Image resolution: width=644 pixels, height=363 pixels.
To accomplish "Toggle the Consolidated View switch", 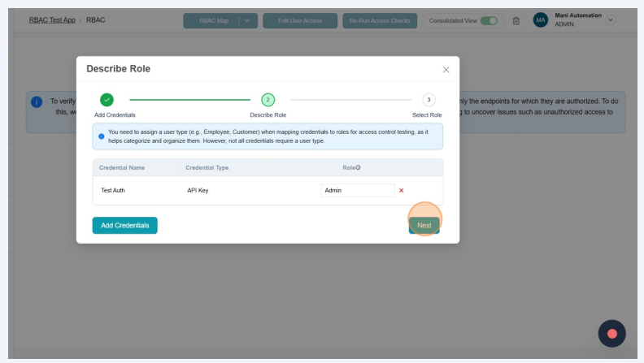I will pyautogui.click(x=489, y=20).
